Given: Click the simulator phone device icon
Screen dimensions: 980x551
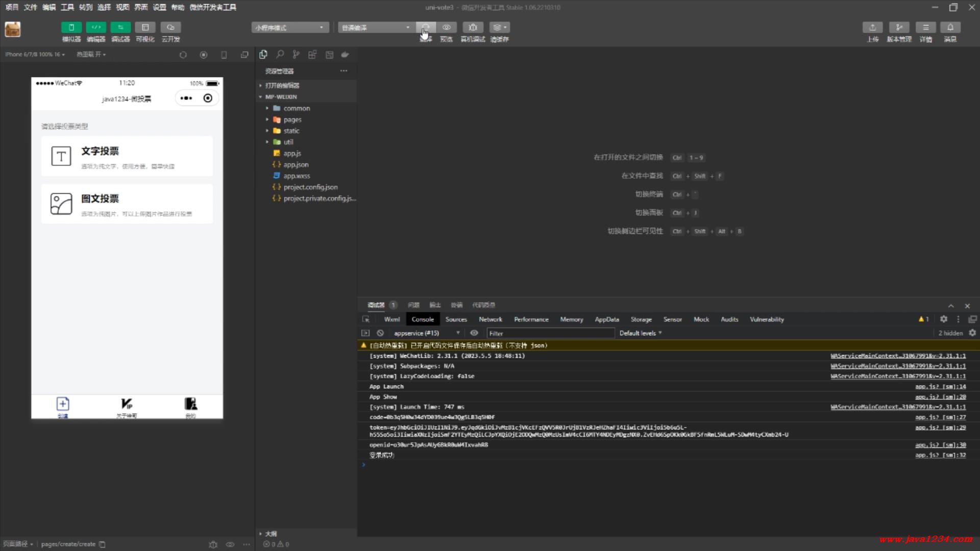Looking at the screenshot, I should [224, 55].
